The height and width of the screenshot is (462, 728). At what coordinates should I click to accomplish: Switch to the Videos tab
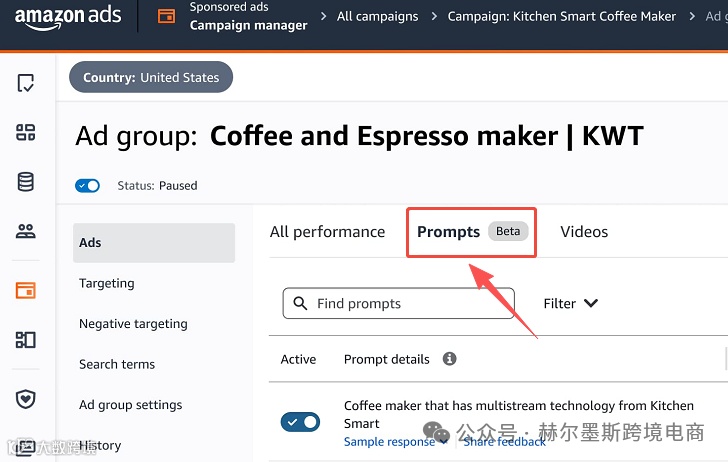pos(584,232)
